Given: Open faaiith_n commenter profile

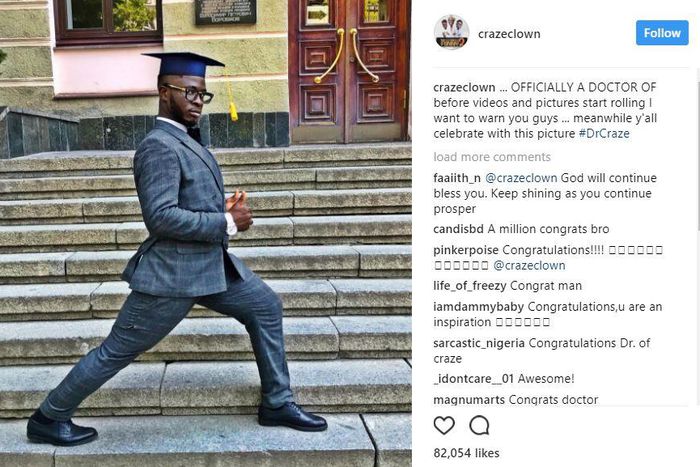Looking at the screenshot, I should pos(457,178).
